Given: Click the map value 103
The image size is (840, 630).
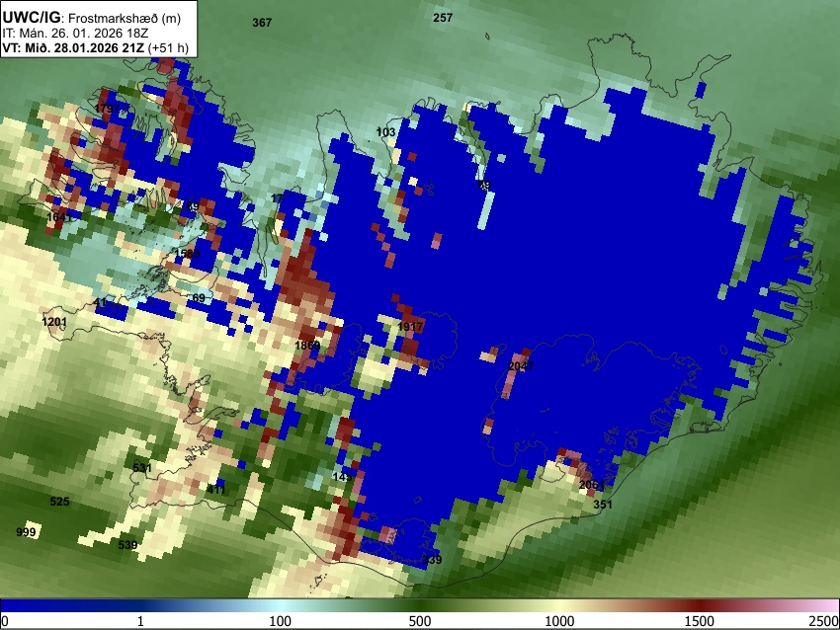Looking at the screenshot, I should [385, 131].
